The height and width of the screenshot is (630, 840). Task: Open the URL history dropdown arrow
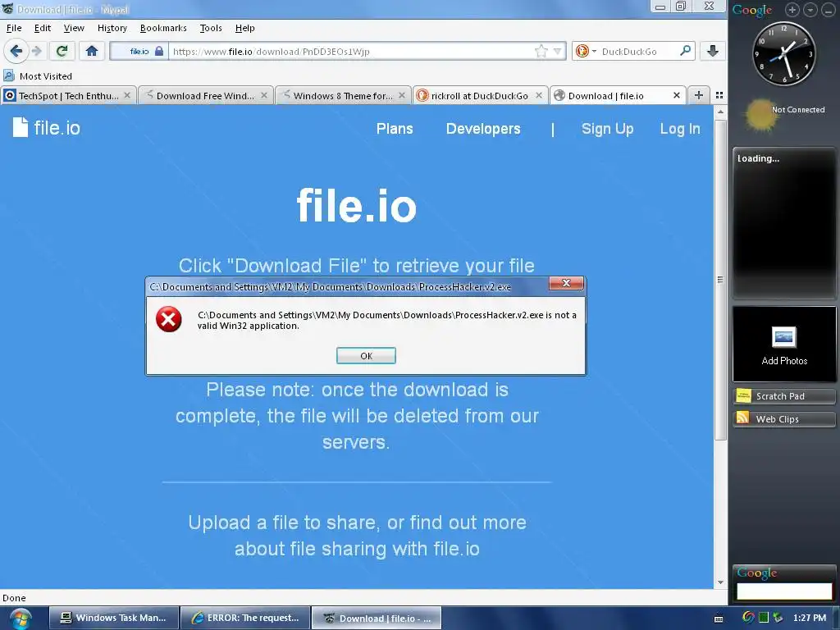click(557, 52)
